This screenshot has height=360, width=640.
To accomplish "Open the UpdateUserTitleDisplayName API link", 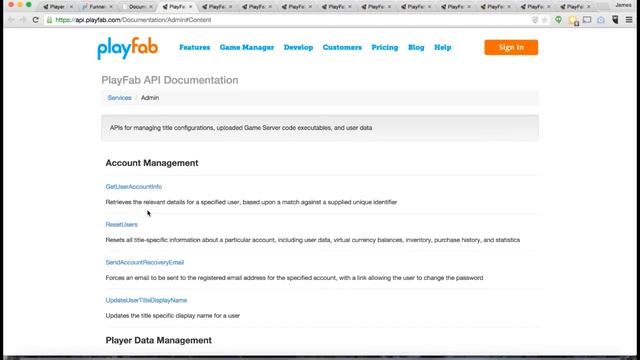I will pos(146,300).
